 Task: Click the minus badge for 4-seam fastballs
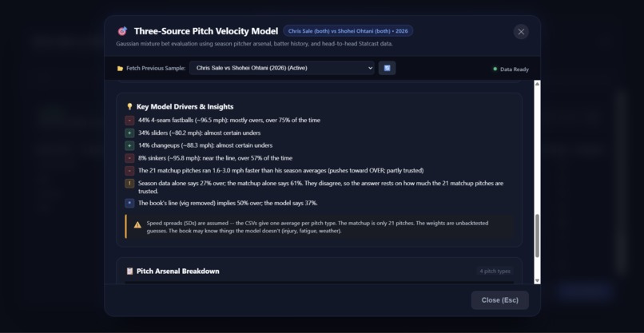click(129, 121)
